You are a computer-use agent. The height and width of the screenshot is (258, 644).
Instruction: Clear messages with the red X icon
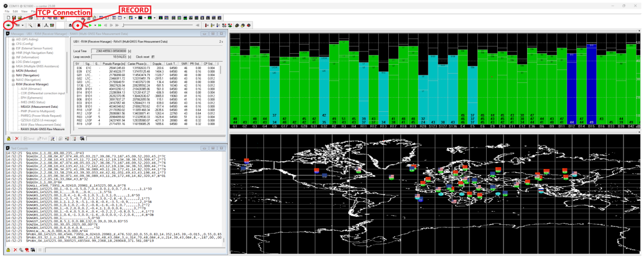click(17, 139)
